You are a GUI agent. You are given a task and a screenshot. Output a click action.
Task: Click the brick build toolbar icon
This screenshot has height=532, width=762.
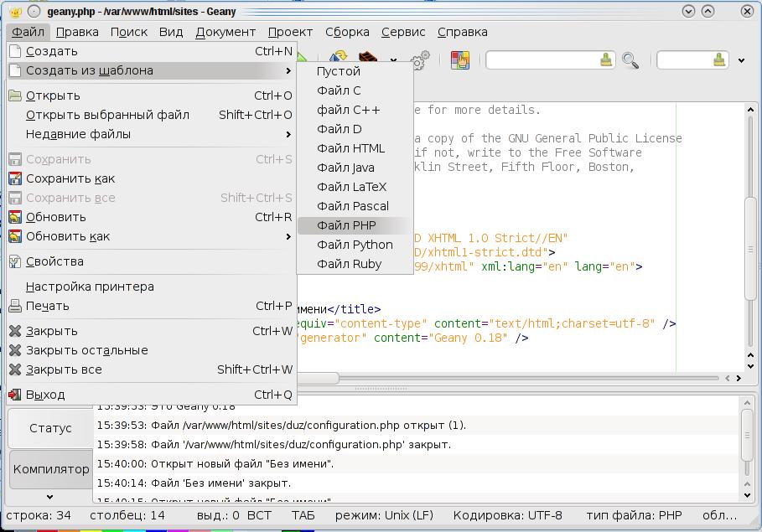368,58
